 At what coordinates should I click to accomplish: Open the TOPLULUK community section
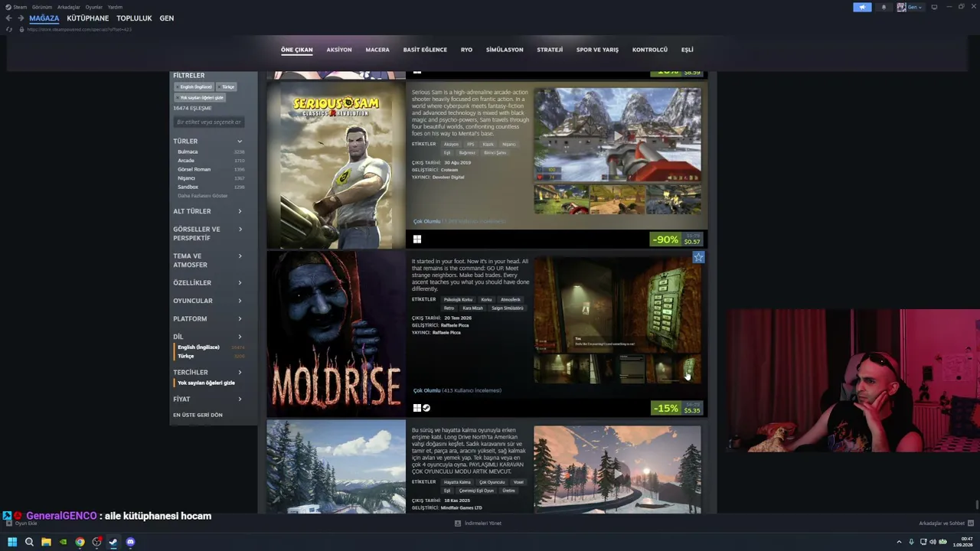134,18
